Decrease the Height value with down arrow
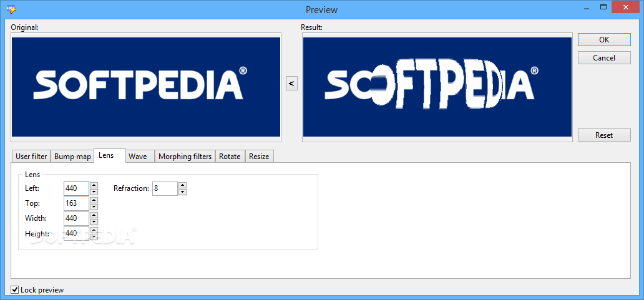 94,236
